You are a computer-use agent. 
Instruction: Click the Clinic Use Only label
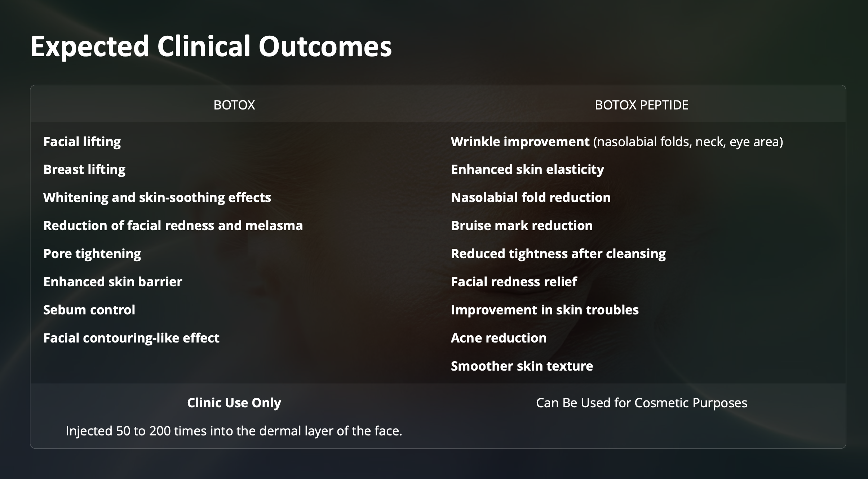tap(234, 403)
